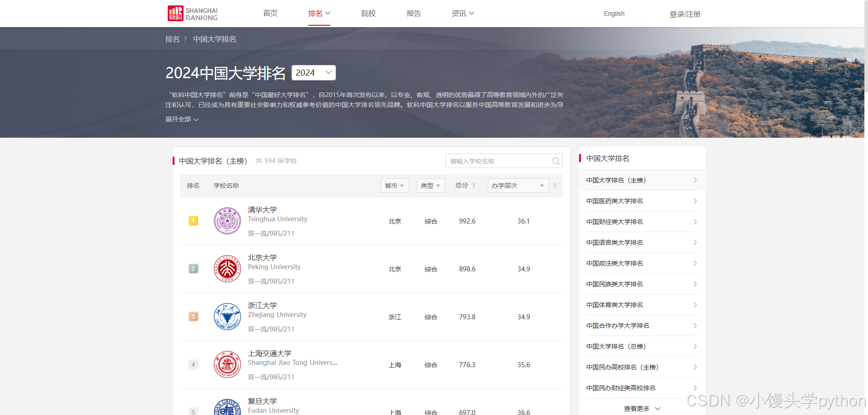Open Tsinghua University logo
The width and height of the screenshot is (868, 415).
tap(227, 221)
